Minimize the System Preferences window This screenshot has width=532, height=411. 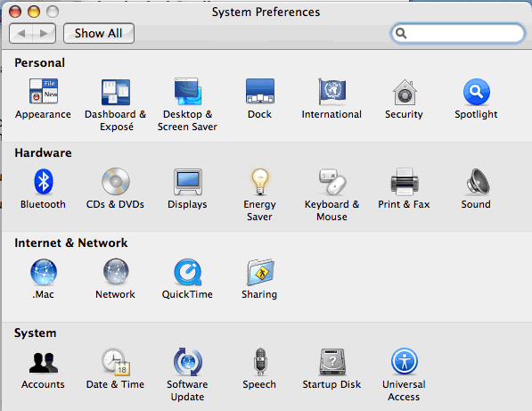(x=34, y=12)
